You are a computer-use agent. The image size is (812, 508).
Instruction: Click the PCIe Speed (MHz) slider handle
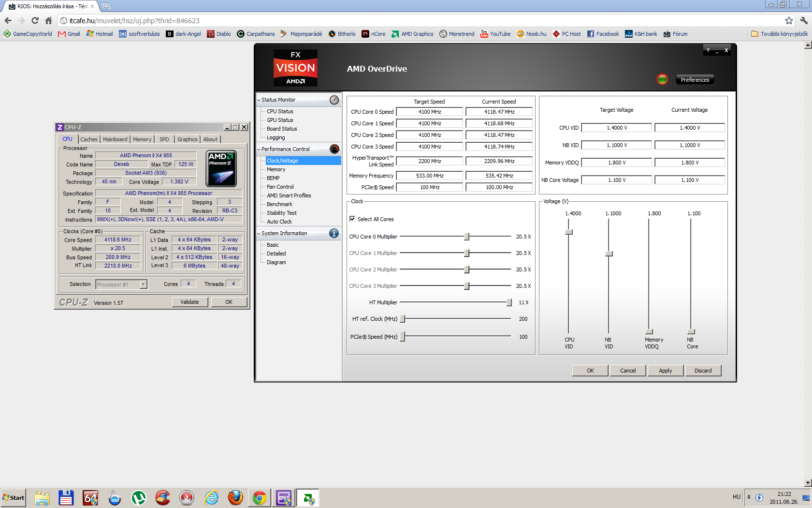403,337
